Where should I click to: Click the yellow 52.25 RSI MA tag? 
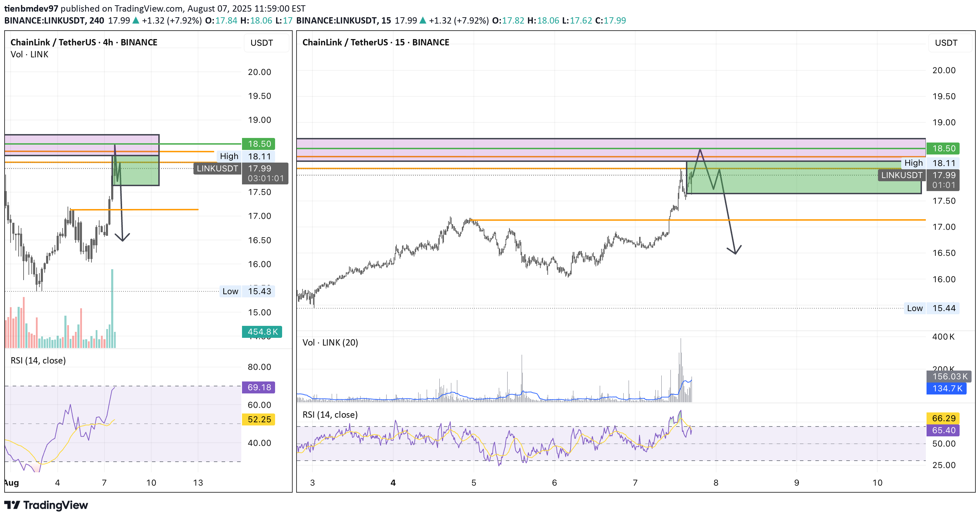(258, 419)
